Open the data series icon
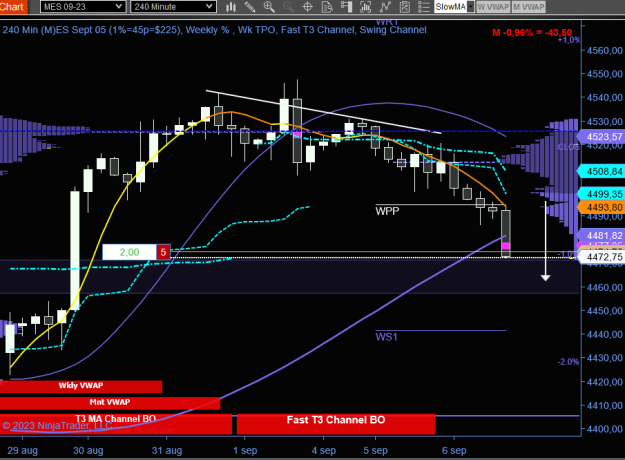625x460 pixels. coord(365,7)
